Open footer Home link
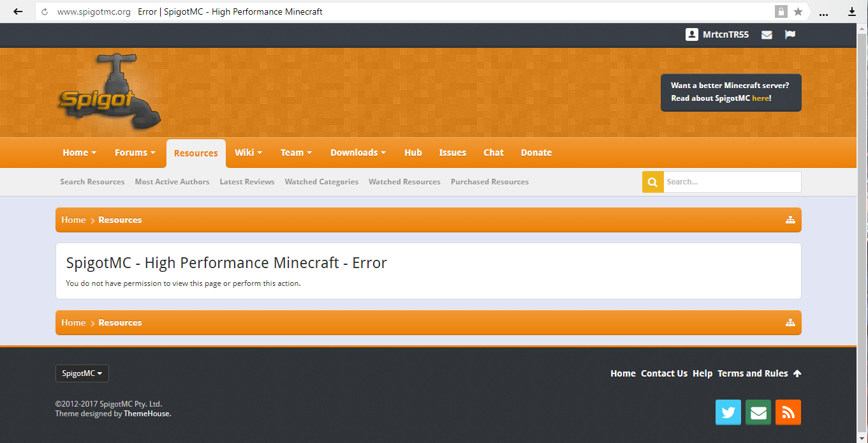Image resolution: width=868 pixels, height=443 pixels. click(623, 373)
